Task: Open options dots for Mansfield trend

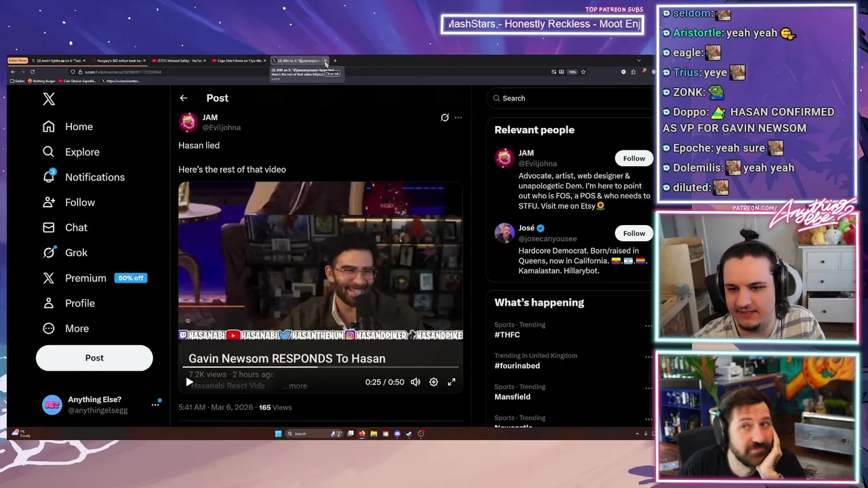Action: pyautogui.click(x=649, y=388)
